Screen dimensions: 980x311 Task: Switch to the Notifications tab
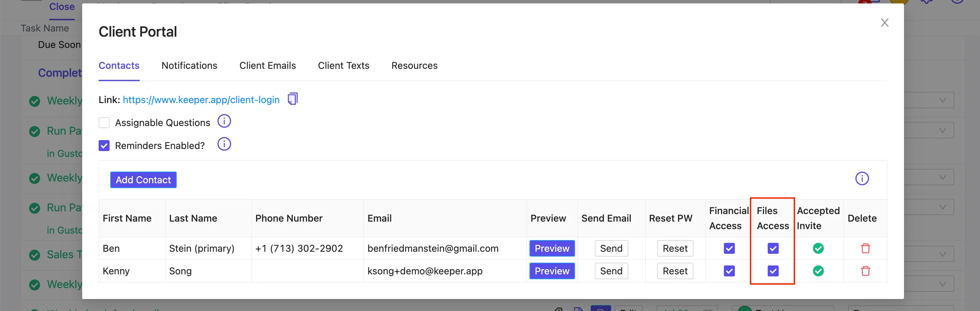[189, 65]
